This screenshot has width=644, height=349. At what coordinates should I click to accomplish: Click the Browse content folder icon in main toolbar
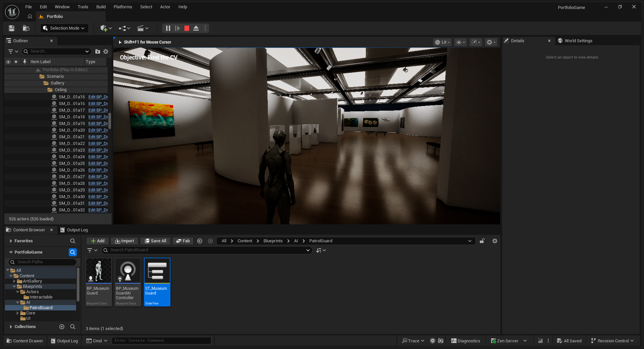[26, 28]
